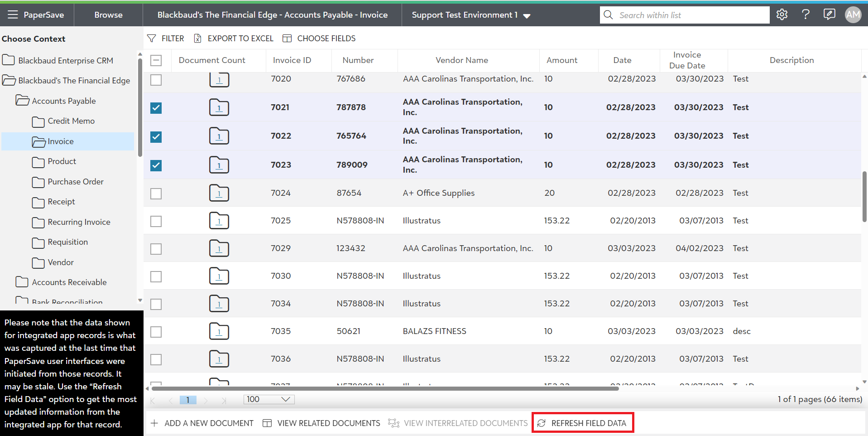Screen dimensions: 868x436
Task: Open the Browse tab
Action: [x=108, y=15]
